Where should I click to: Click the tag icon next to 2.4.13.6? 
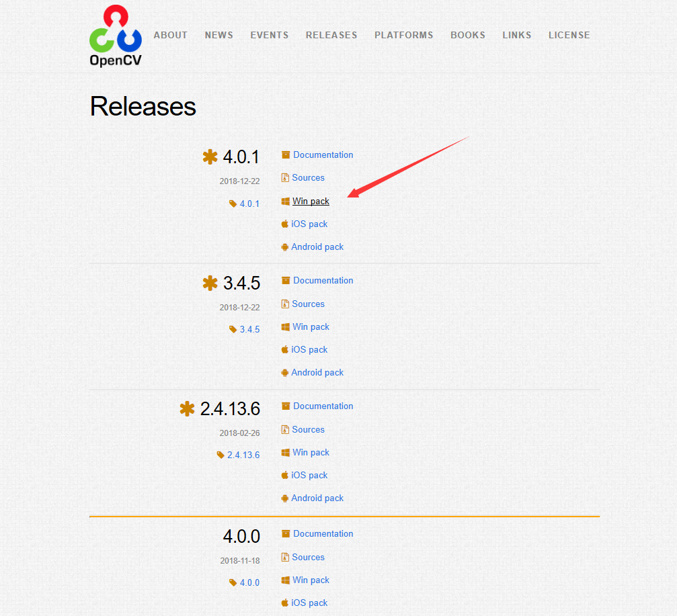click(x=221, y=455)
